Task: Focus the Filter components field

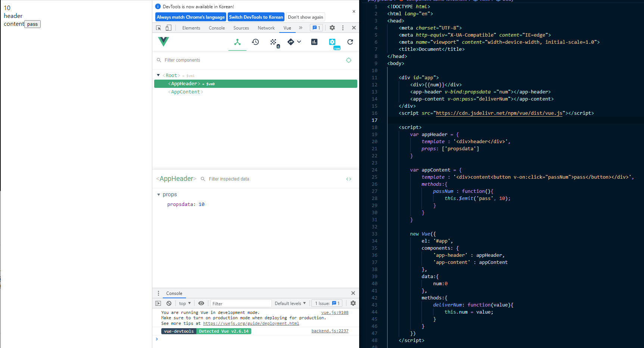Action: tap(250, 60)
